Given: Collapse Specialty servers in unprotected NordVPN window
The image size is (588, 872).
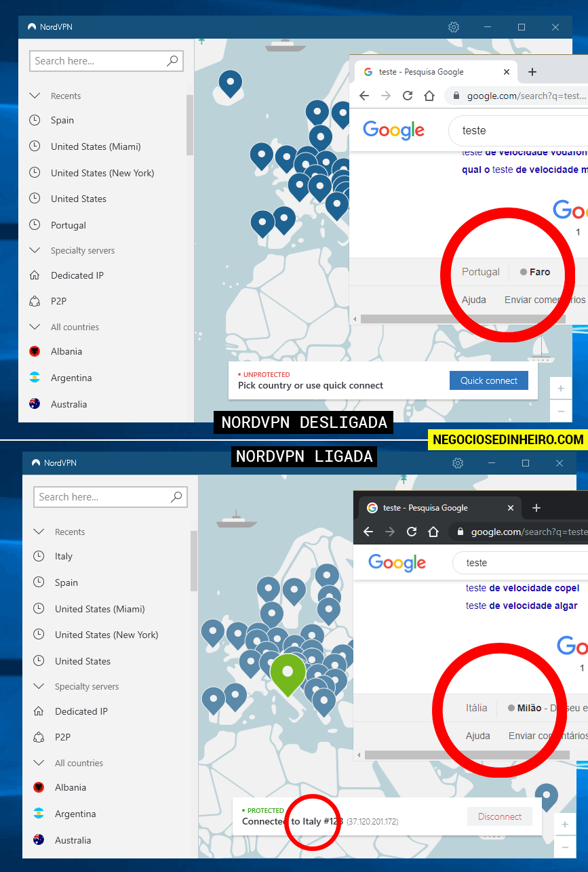Looking at the screenshot, I should 35,250.
